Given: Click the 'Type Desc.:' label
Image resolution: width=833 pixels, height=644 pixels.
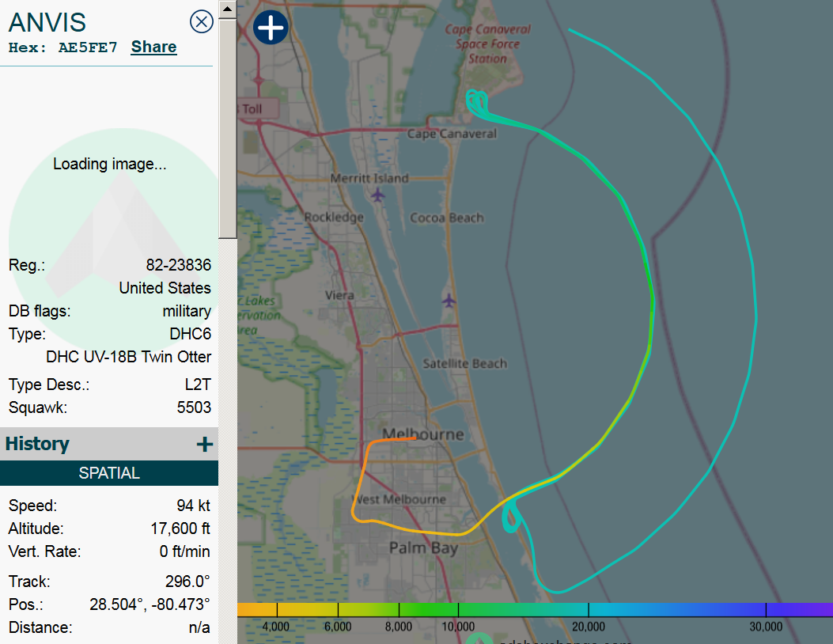Looking at the screenshot, I should click(x=49, y=385).
